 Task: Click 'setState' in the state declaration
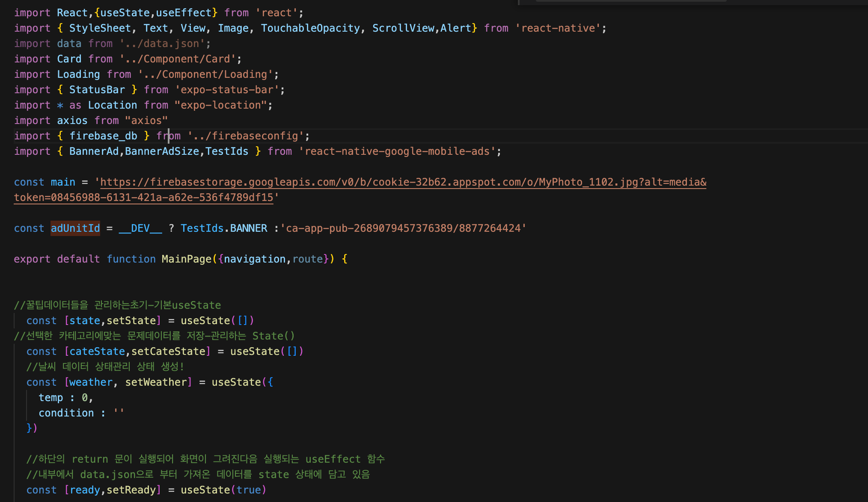[x=131, y=321]
